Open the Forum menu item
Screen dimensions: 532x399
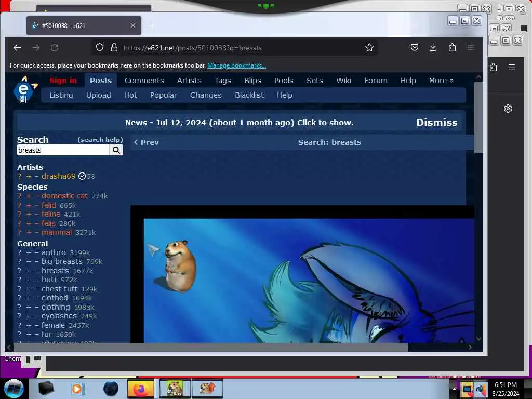[x=376, y=81]
